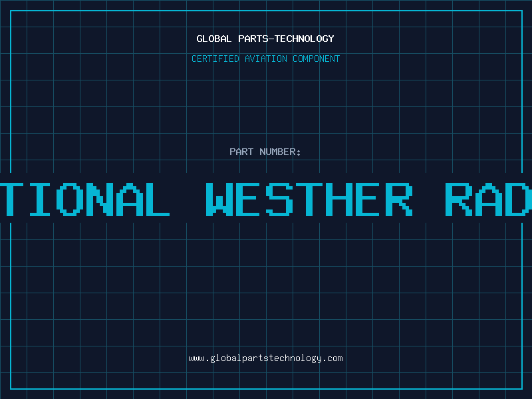
Task: Click the GLOBAL PARTS-TECHNOLOGY heading
Action: 265,39
